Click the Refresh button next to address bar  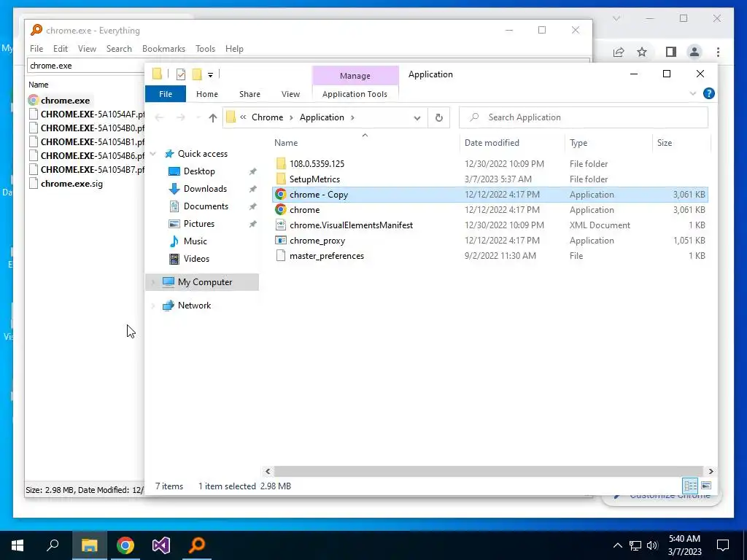[x=438, y=117]
